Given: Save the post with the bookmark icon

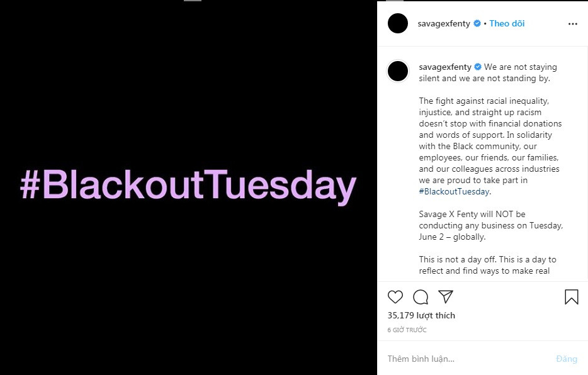Looking at the screenshot, I should click(571, 297).
